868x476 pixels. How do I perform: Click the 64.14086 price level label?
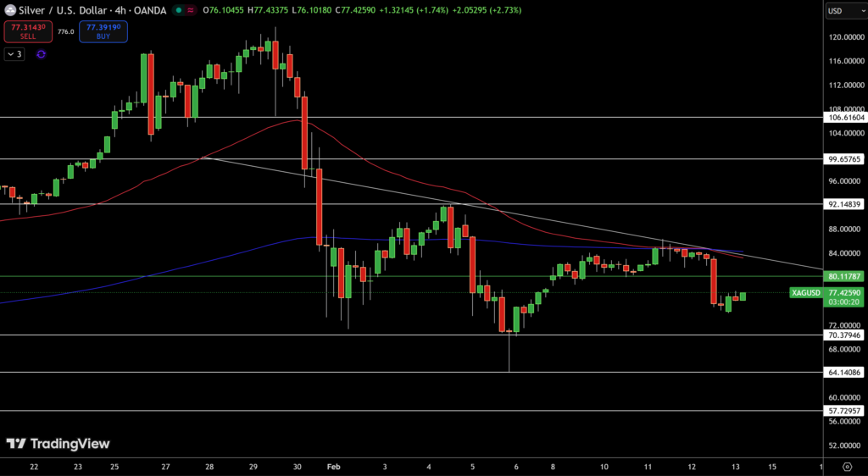(x=845, y=372)
